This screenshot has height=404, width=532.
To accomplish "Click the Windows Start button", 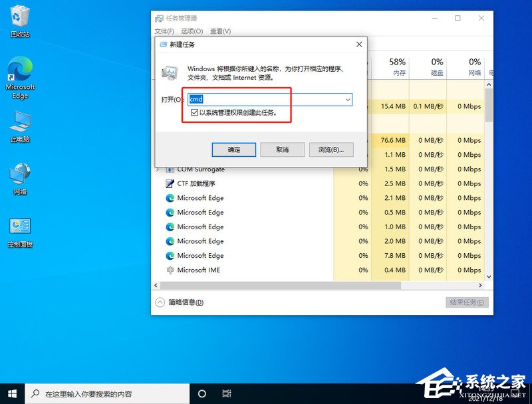I will pyautogui.click(x=13, y=394).
